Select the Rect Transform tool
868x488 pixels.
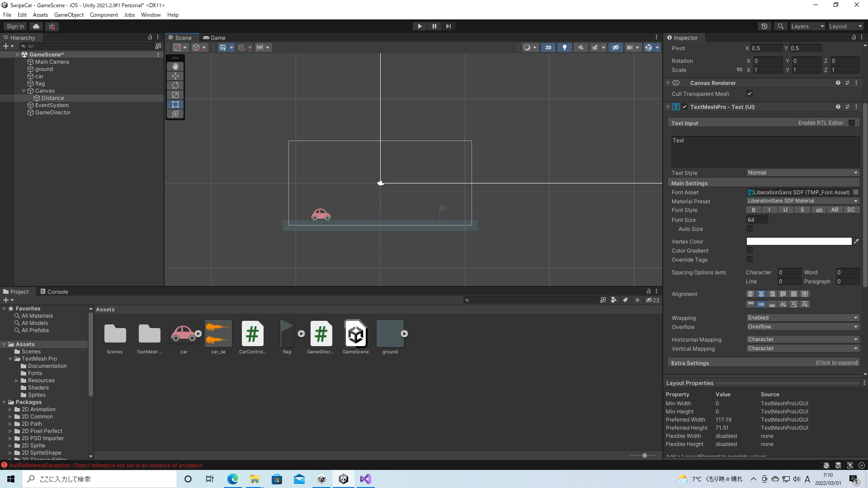[x=175, y=104]
